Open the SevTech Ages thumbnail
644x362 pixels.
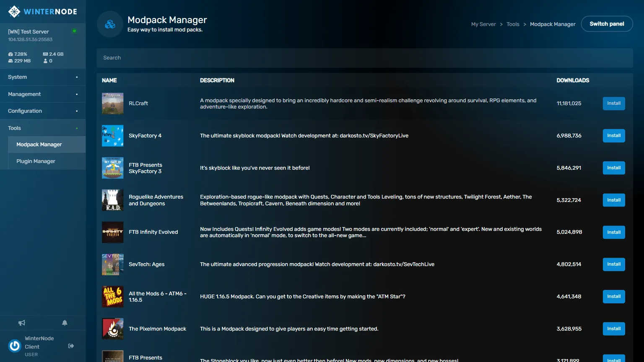click(x=113, y=264)
